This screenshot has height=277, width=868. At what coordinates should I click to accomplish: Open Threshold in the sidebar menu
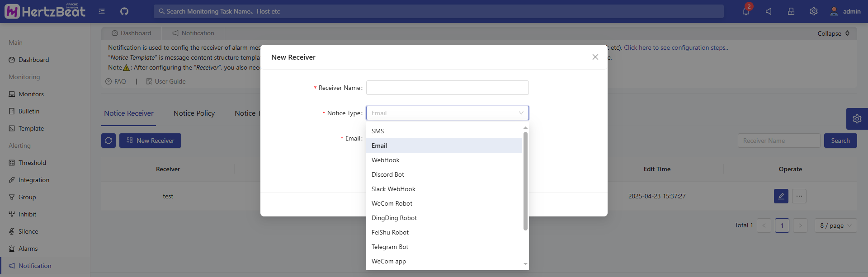point(32,163)
